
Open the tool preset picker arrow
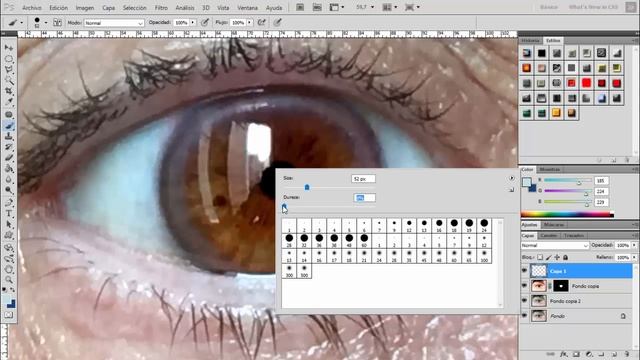pos(21,23)
